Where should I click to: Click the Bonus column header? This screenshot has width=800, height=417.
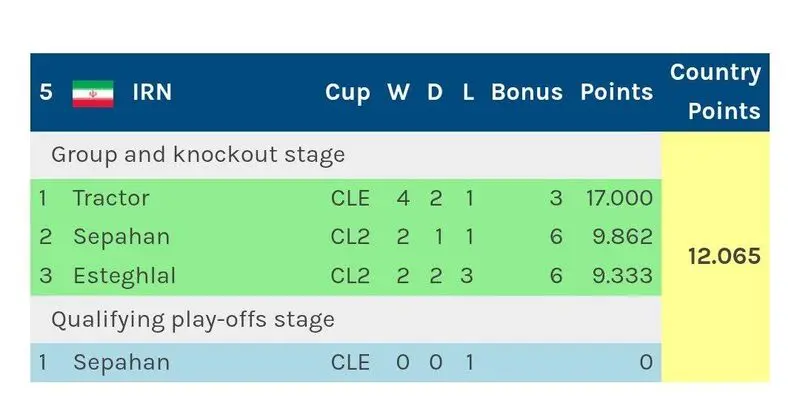pyautogui.click(x=527, y=92)
